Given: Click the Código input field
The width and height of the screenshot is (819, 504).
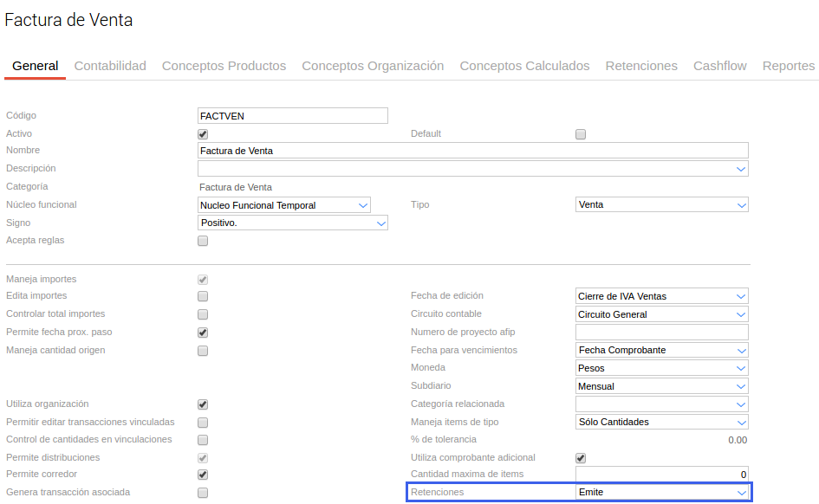Looking at the screenshot, I should [x=292, y=115].
